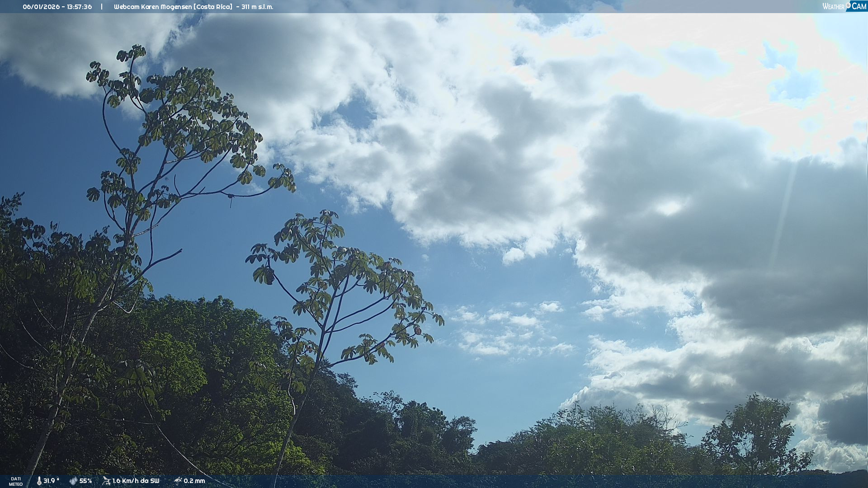Click the rain umbrella icon

coord(178,481)
